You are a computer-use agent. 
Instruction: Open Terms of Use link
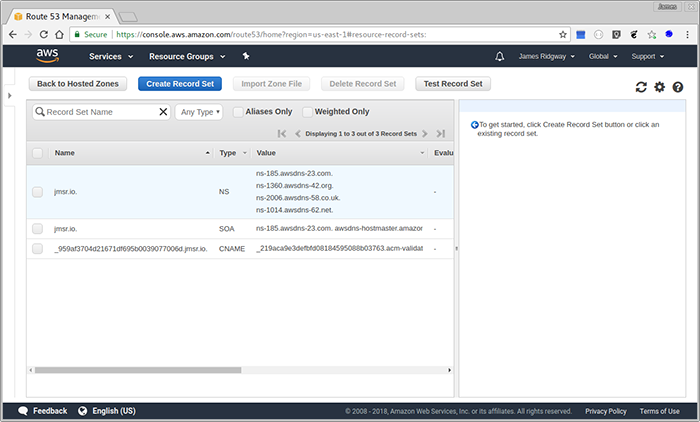(659, 411)
